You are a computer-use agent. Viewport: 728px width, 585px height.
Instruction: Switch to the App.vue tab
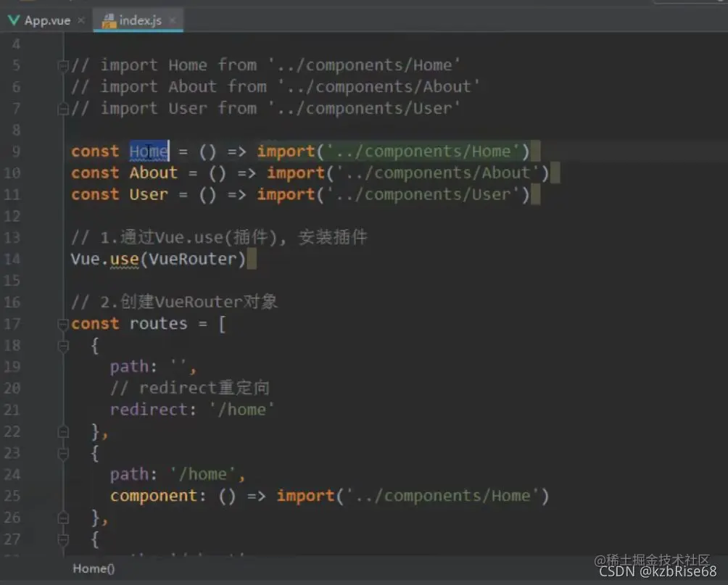(47, 20)
